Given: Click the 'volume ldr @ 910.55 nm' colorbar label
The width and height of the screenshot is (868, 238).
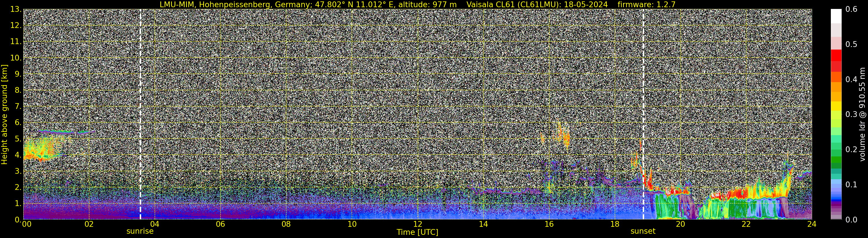Looking at the screenshot, I should pos(862,114).
